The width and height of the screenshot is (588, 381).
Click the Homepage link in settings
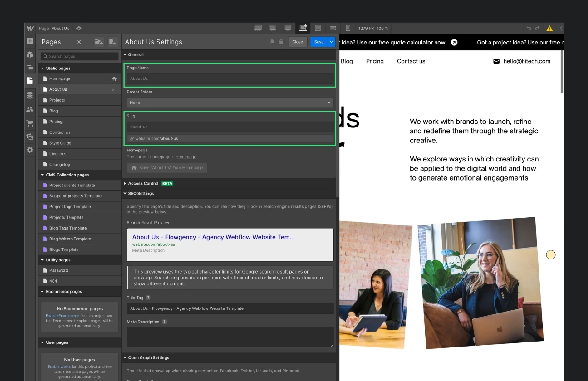pyautogui.click(x=186, y=157)
